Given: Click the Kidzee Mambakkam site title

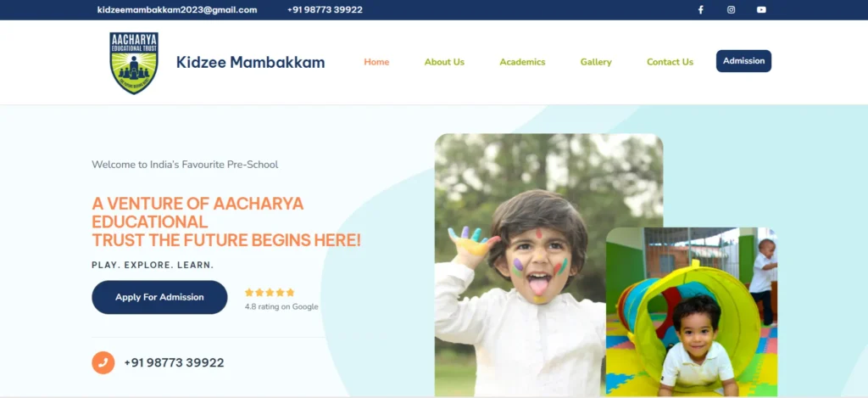Looking at the screenshot, I should coord(250,62).
